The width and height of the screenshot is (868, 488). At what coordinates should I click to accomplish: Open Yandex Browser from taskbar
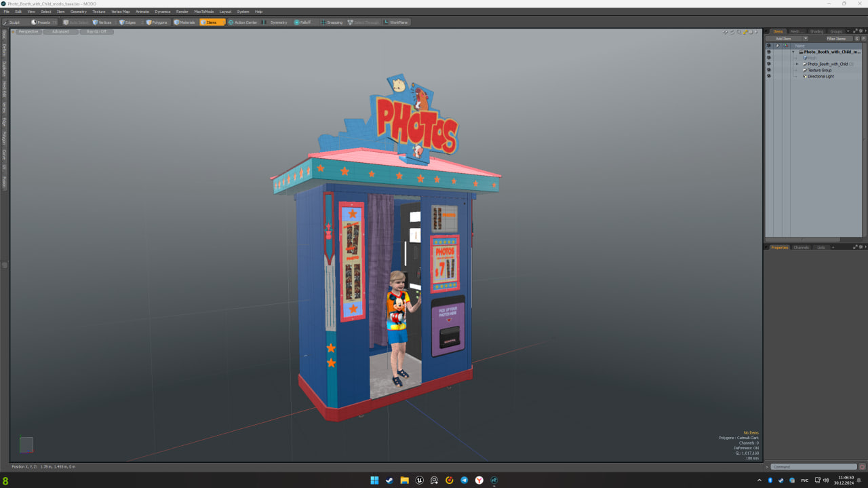[x=479, y=481]
